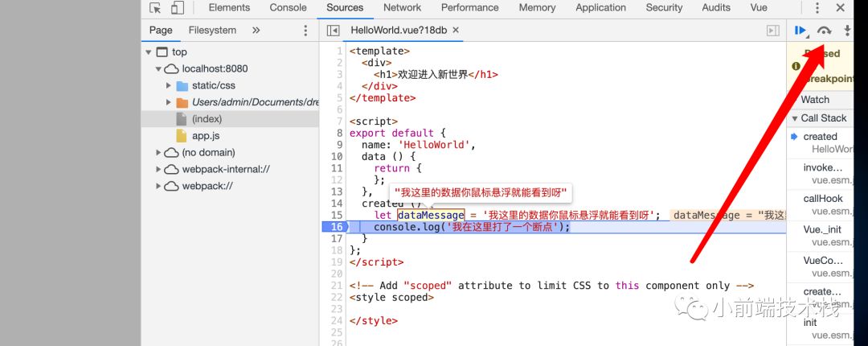Click the localhost:8080 cloud icon
868x346 pixels.
coord(172,69)
